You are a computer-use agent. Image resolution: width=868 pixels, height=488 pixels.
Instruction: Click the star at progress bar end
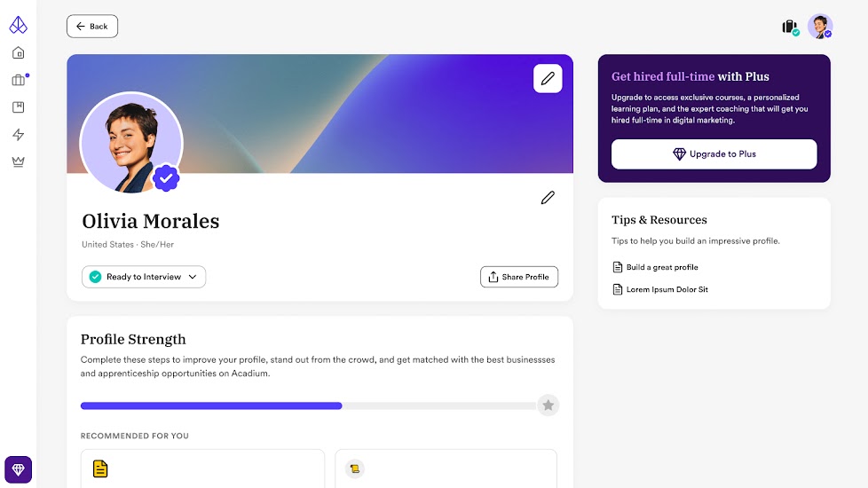[548, 405]
